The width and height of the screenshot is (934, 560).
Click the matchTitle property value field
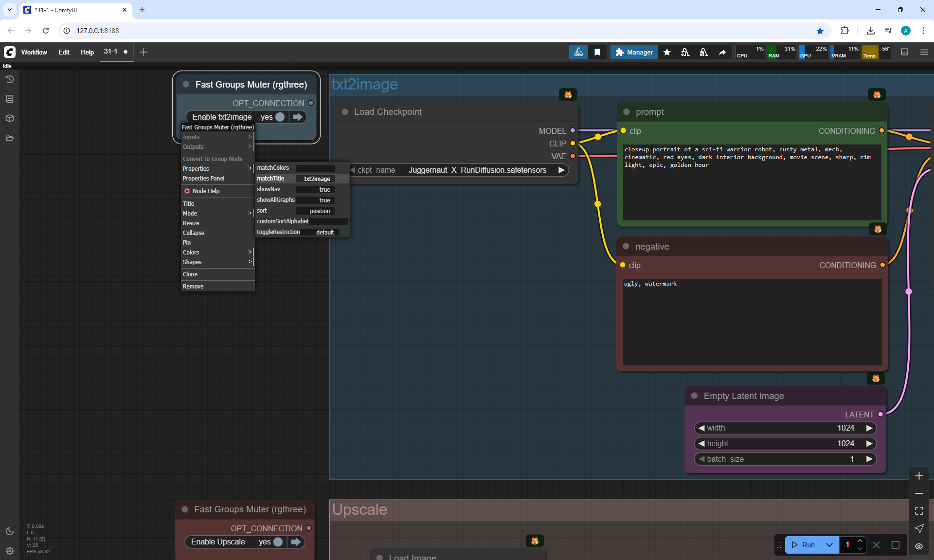317,179
